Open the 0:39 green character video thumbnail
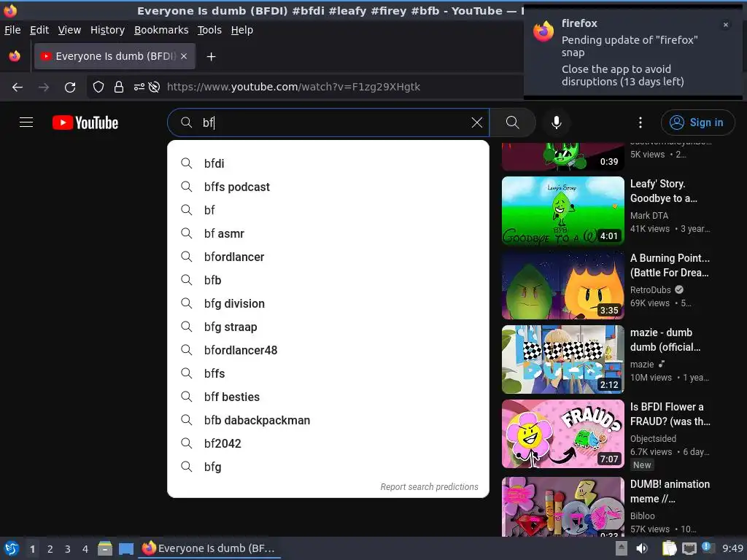Viewport: 747px width, 560px height. point(562,157)
